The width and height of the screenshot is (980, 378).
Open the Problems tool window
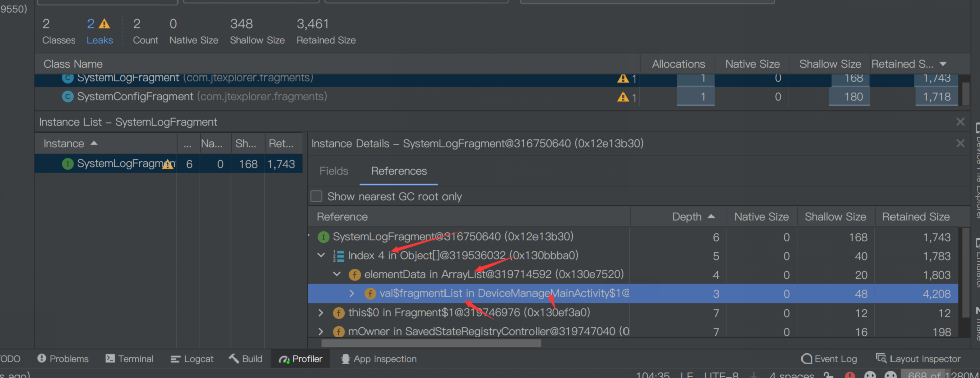tap(63, 359)
